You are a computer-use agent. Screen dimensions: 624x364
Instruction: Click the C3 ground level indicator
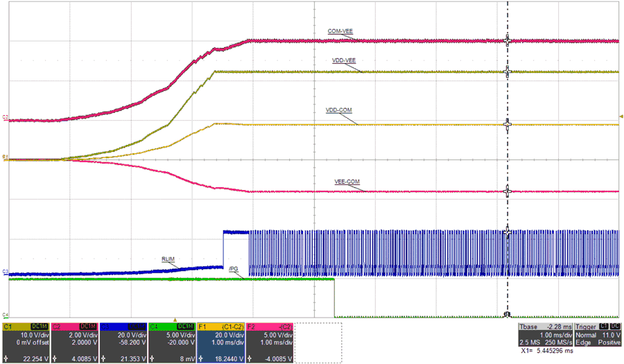(x=5, y=272)
